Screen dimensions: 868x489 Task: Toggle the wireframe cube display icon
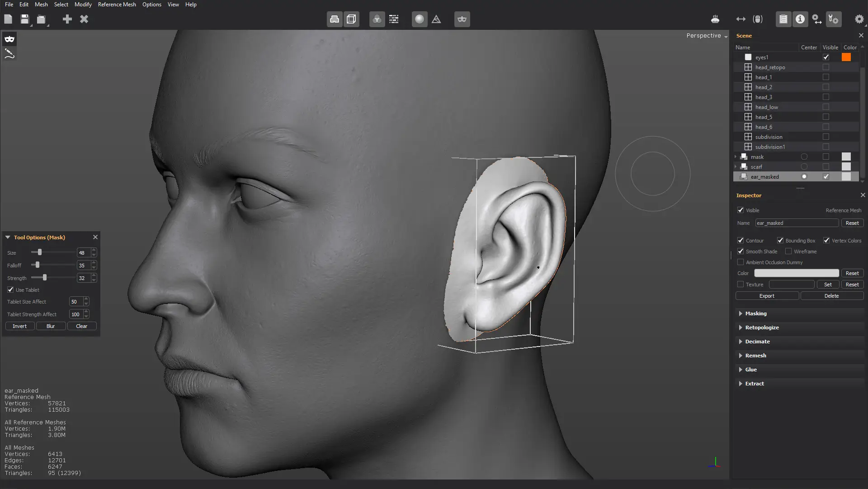(x=351, y=19)
